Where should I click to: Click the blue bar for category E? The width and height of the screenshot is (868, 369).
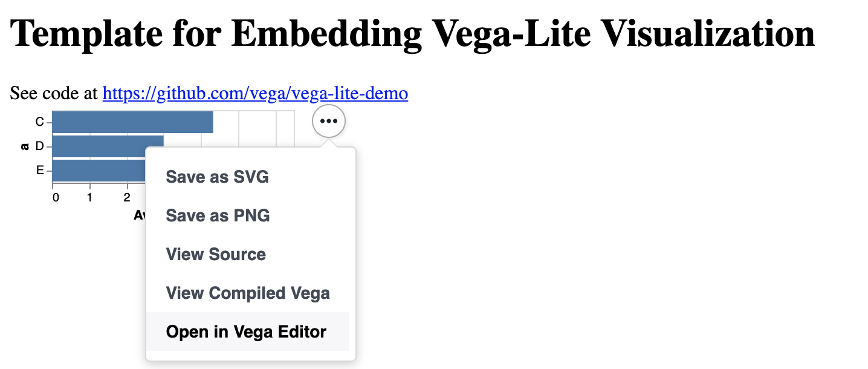coord(100,171)
